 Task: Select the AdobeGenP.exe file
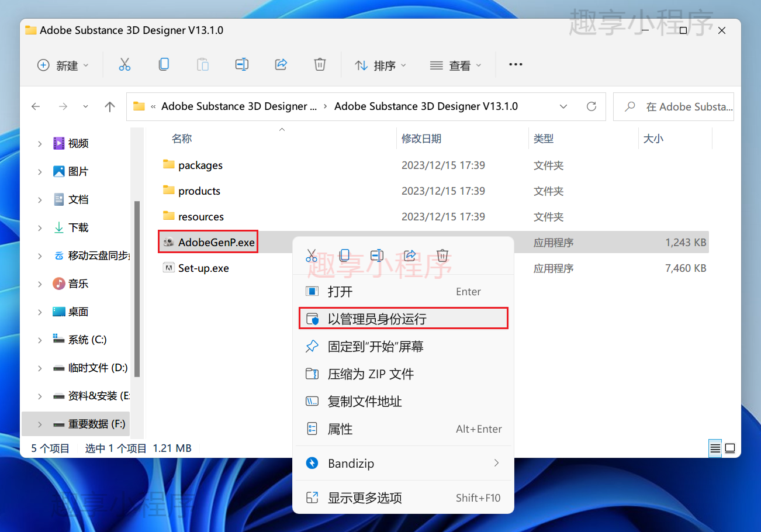coord(217,242)
